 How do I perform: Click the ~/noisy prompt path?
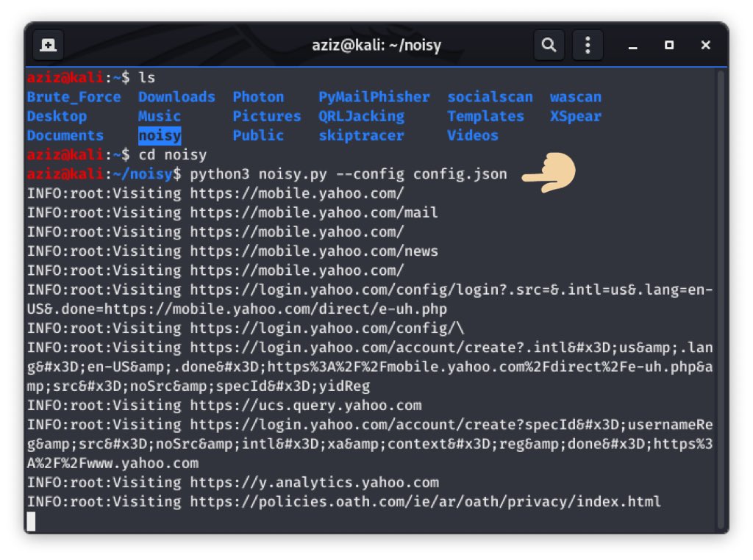143,174
